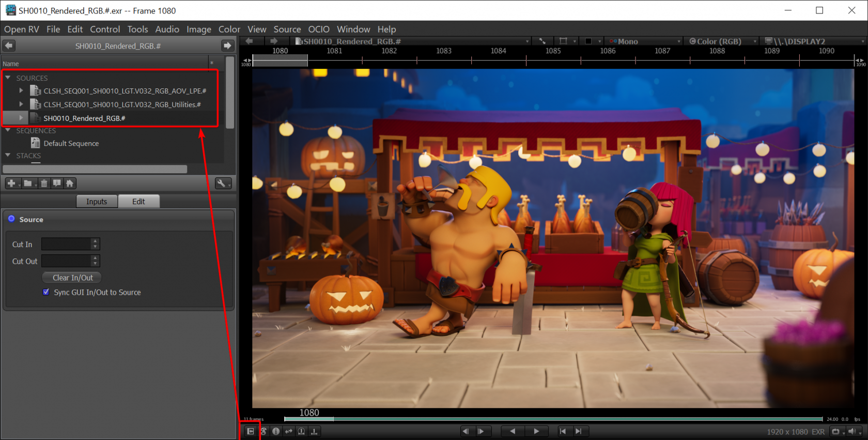This screenshot has height=440, width=868.
Task: Play the sequence backwards
Action: (x=513, y=431)
